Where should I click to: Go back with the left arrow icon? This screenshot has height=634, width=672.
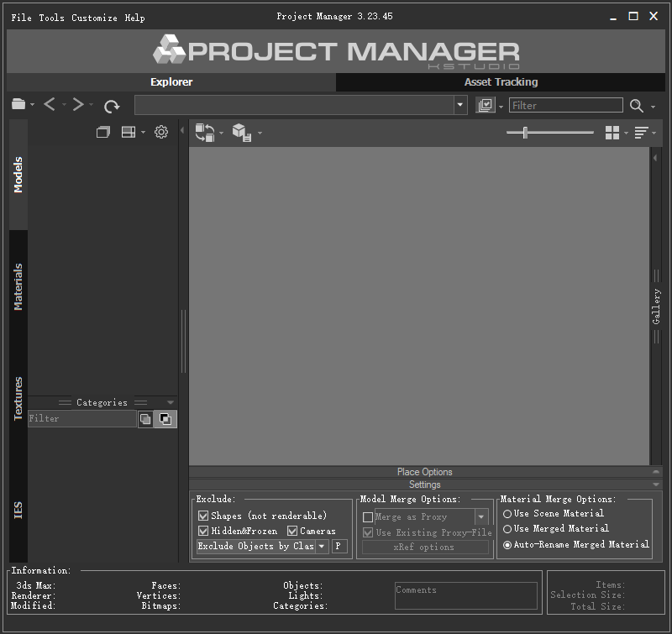50,104
